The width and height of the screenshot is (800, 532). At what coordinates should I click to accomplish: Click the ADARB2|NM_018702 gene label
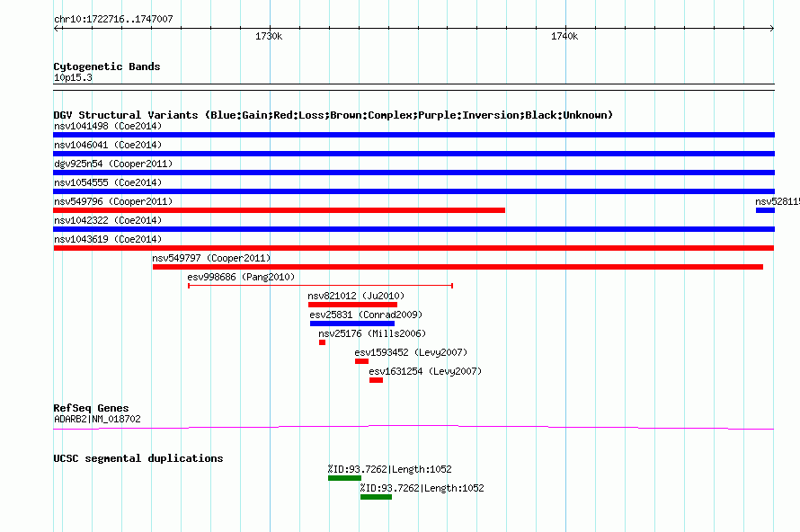point(97,419)
